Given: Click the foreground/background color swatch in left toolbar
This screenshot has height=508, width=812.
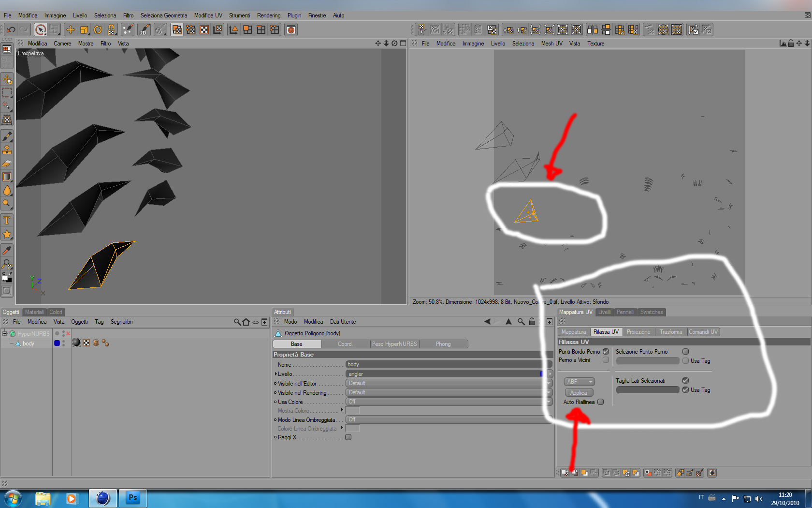Looking at the screenshot, I should click(x=7, y=278).
